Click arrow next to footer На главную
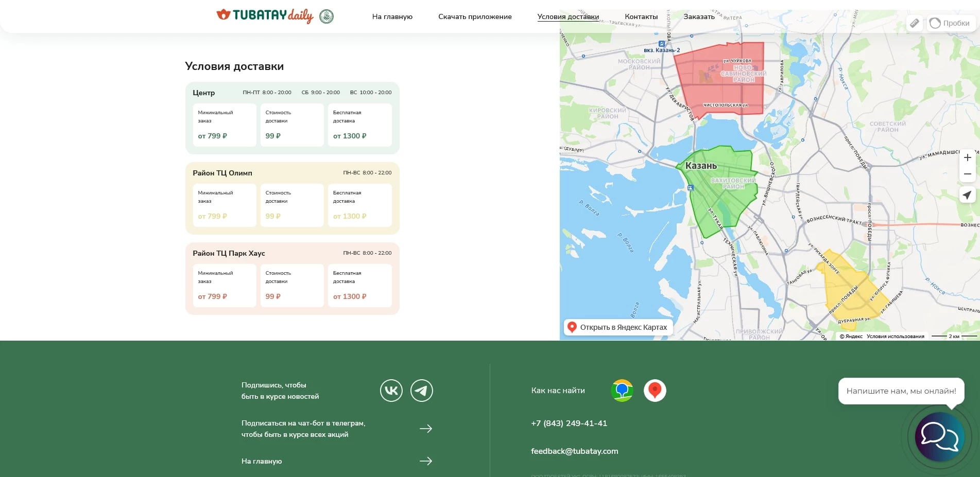The width and height of the screenshot is (980, 477). [x=425, y=461]
